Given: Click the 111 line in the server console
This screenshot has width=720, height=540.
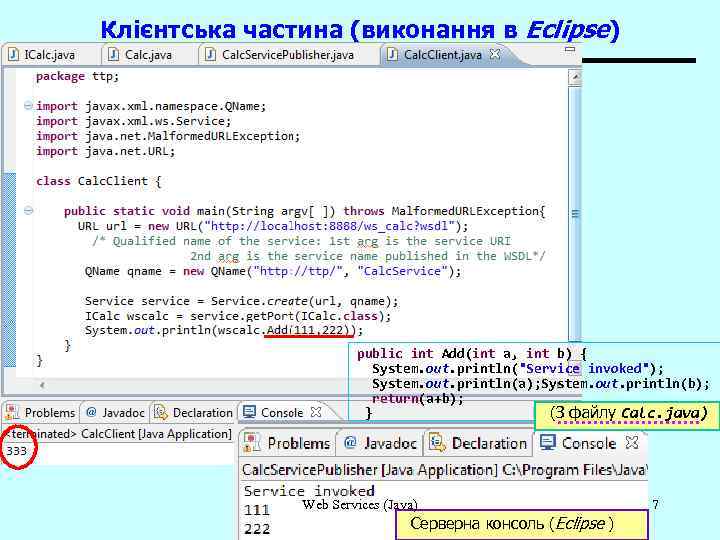Looking at the screenshot, I should [257, 510].
